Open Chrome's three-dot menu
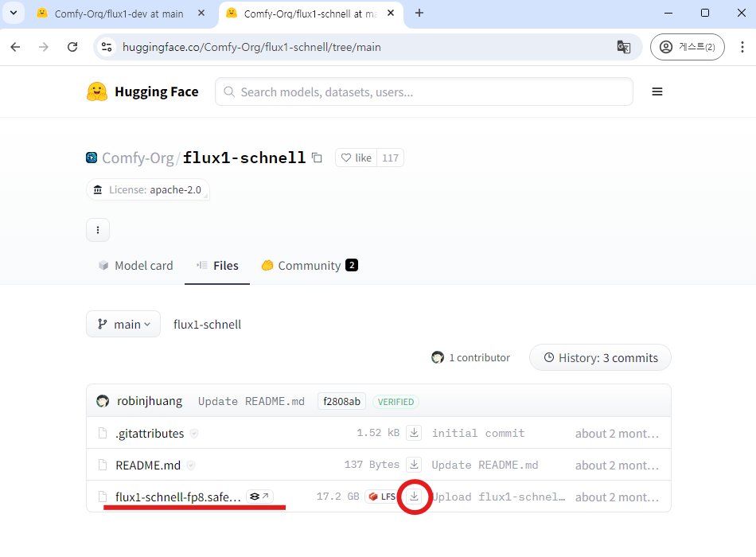756x557 pixels. 742,47
